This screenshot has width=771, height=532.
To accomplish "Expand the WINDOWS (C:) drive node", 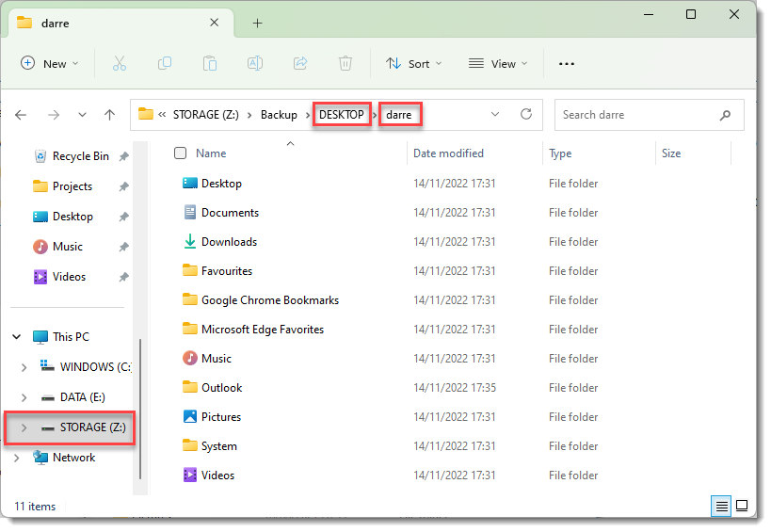I will [24, 367].
